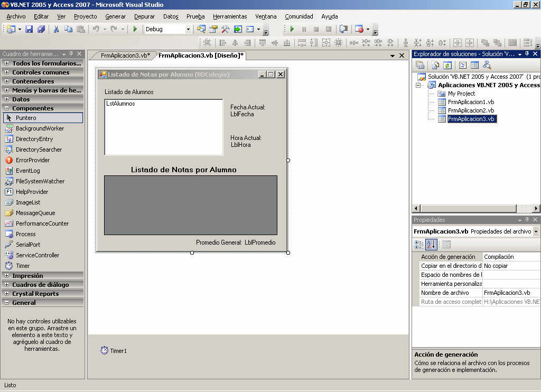Open the Proyecto menu
This screenshot has height=392, width=541.
85,16
